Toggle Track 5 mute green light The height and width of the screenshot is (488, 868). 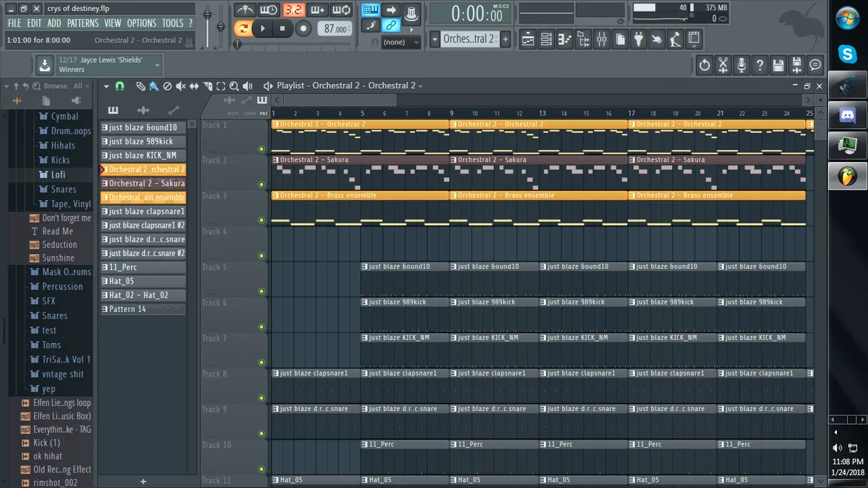(x=262, y=291)
